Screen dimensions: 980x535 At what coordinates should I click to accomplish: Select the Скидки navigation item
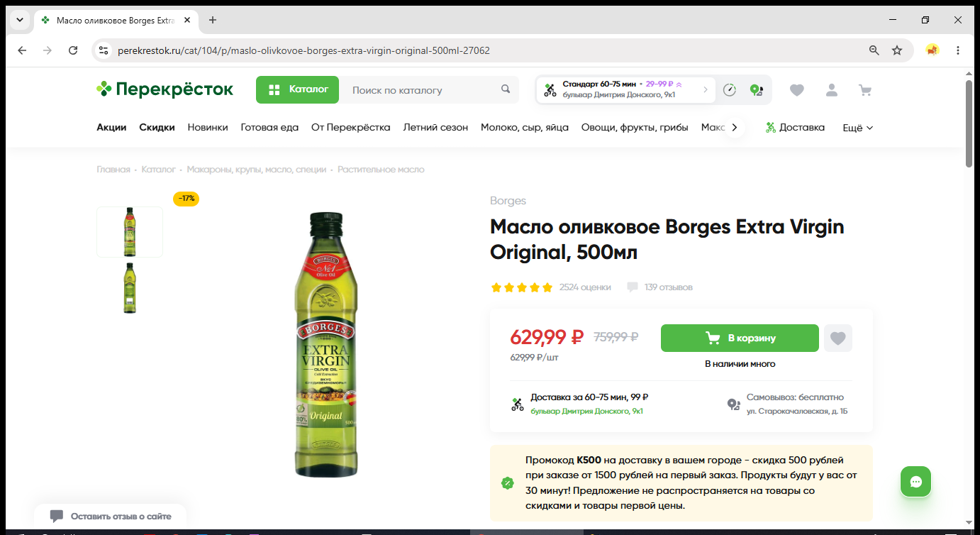coord(157,128)
